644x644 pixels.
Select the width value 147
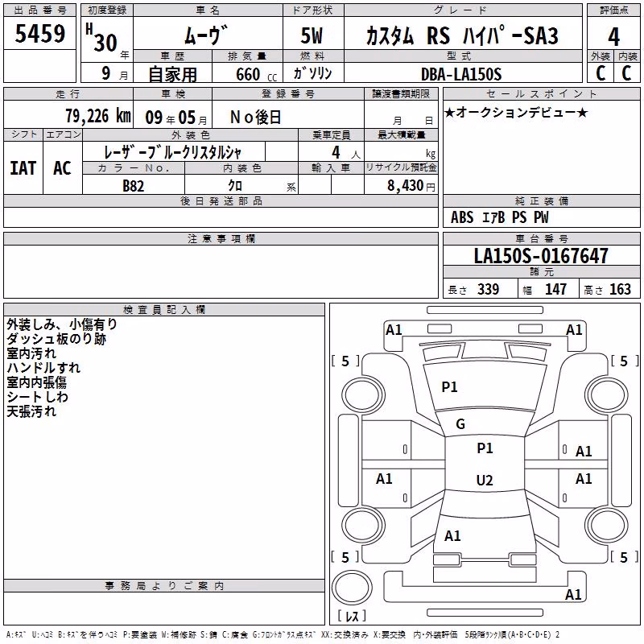pyautogui.click(x=555, y=289)
